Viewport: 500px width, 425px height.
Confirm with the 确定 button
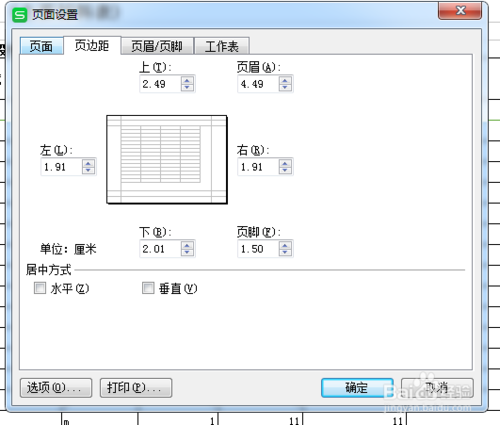[x=357, y=388]
